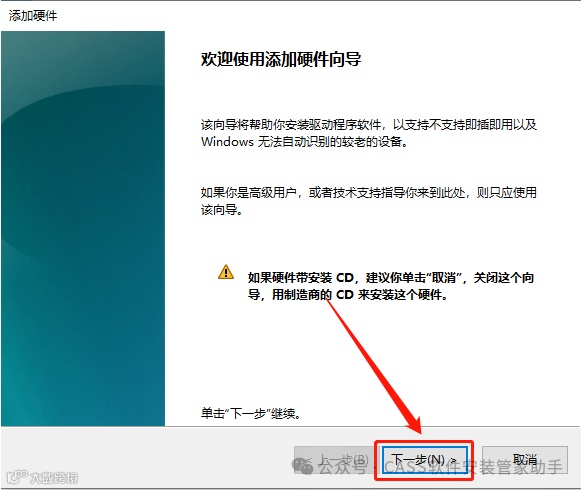This screenshot has height=490, width=581.
Task: Click the 欢迎使用添加硬件向导 heading
Action: pos(281,59)
